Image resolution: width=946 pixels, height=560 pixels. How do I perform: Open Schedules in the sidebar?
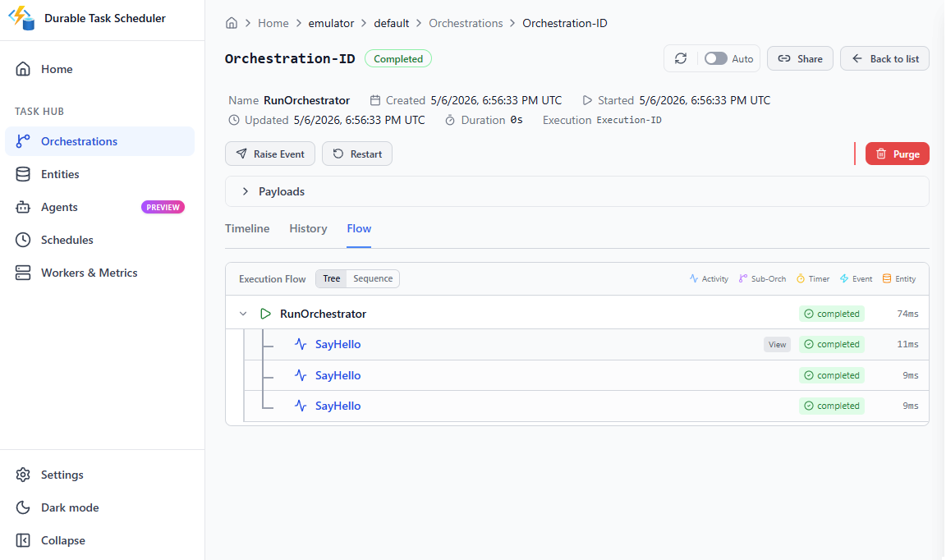[x=99, y=240]
